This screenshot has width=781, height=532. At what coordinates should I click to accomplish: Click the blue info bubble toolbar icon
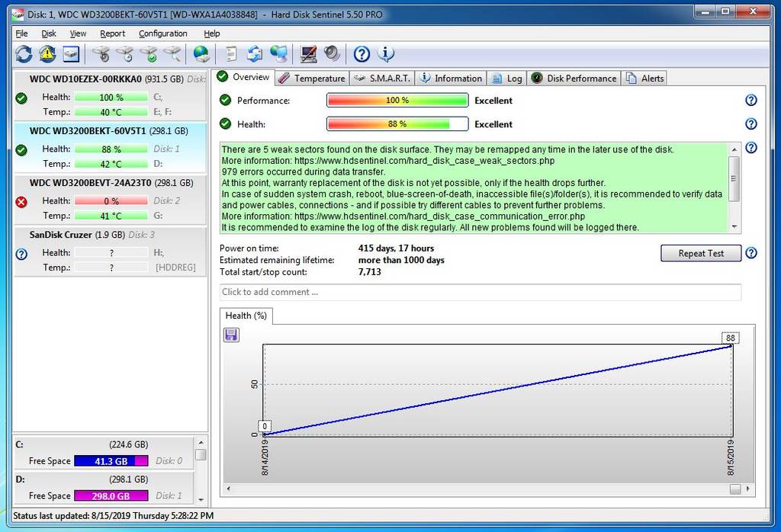(x=385, y=54)
